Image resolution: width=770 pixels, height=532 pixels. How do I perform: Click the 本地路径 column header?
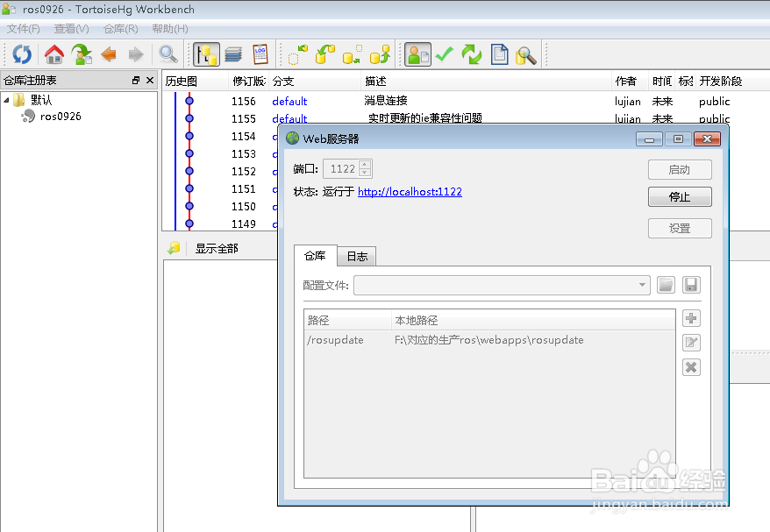(x=533, y=321)
